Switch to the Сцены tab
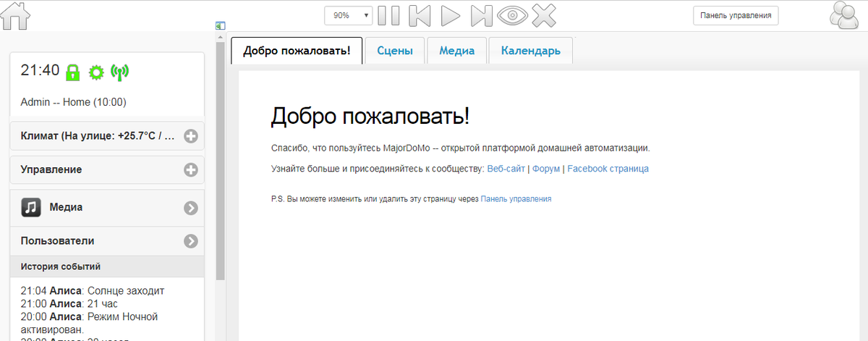 tap(395, 51)
